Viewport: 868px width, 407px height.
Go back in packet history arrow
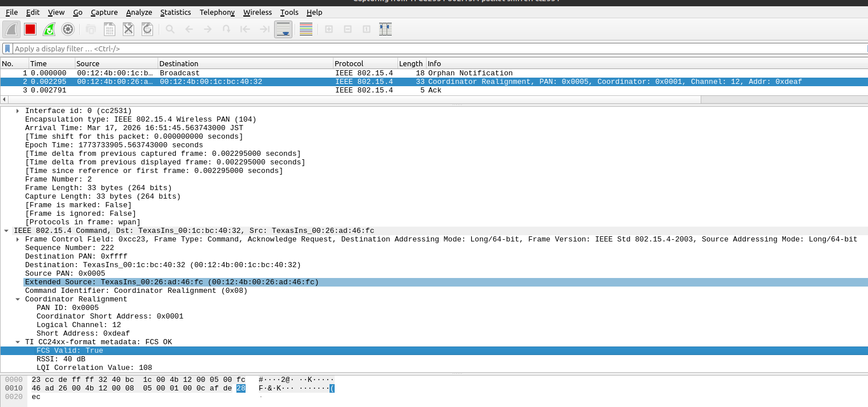(189, 29)
